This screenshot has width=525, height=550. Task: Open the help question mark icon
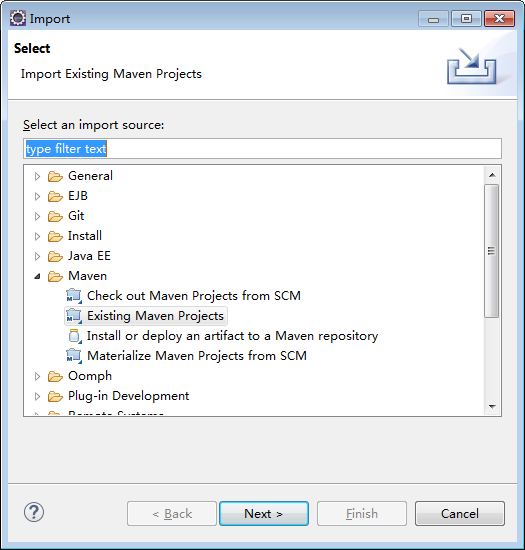pyautogui.click(x=34, y=512)
